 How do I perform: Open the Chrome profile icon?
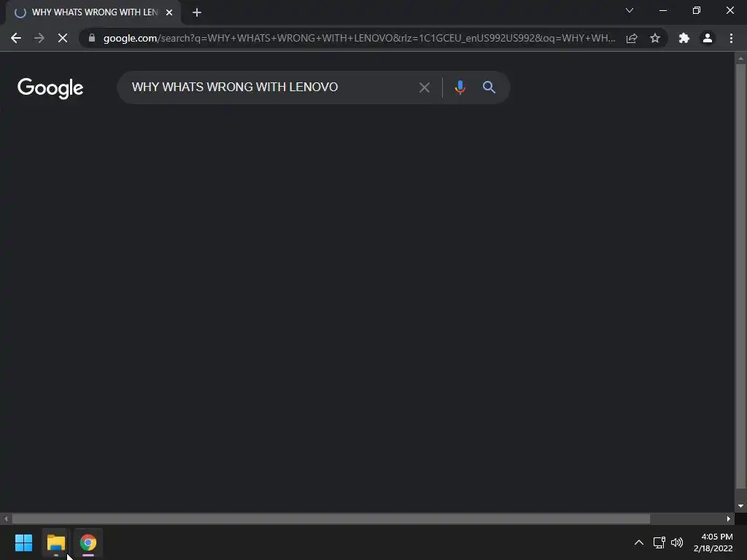(708, 38)
